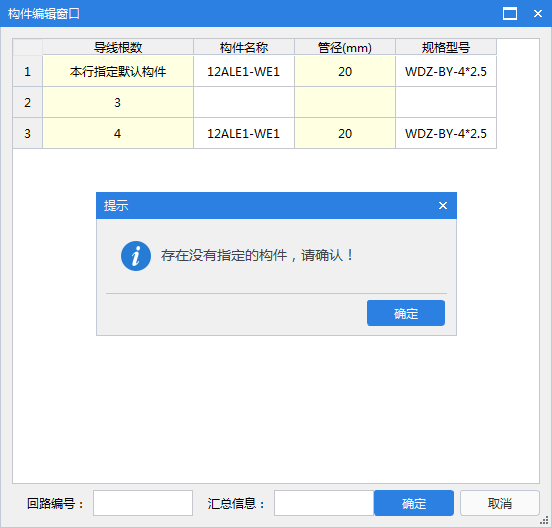Click 导线根数 cell with value 3
This screenshot has width=552, height=528.
click(x=118, y=102)
